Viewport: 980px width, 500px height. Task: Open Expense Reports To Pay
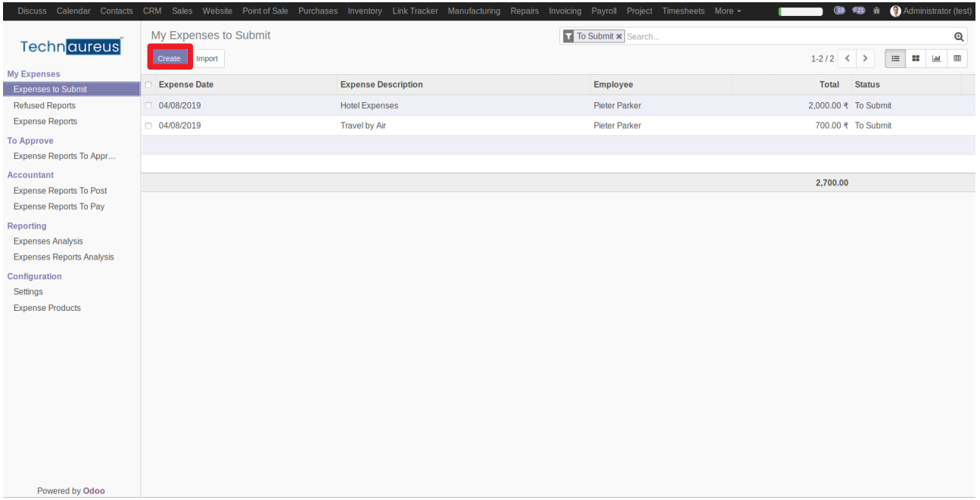tap(59, 207)
